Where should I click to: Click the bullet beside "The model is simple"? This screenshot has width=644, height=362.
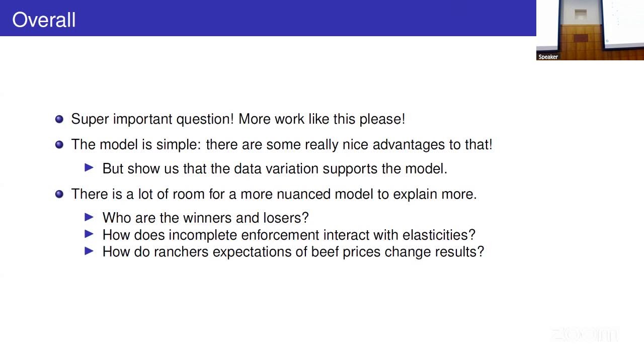pos(59,145)
